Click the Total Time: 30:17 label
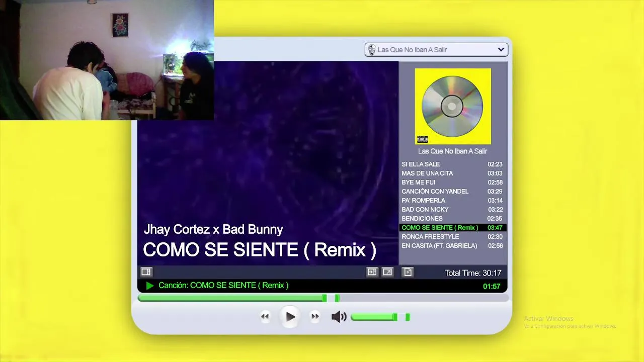 (473, 273)
